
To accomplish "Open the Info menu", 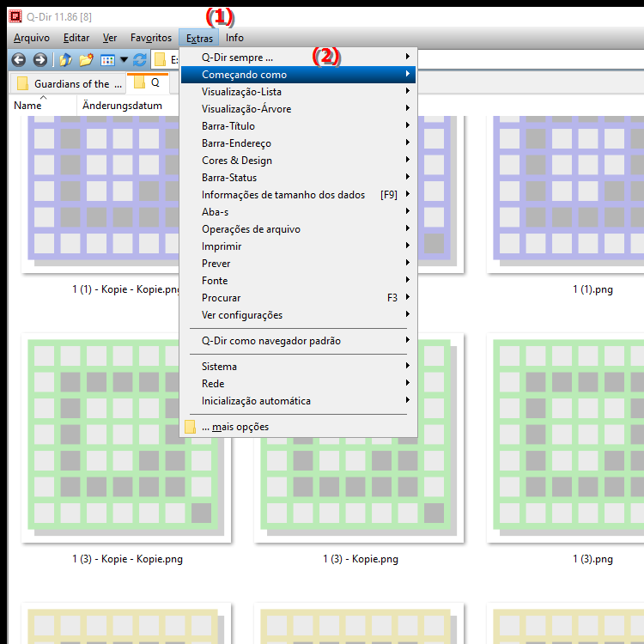I will [x=234, y=38].
